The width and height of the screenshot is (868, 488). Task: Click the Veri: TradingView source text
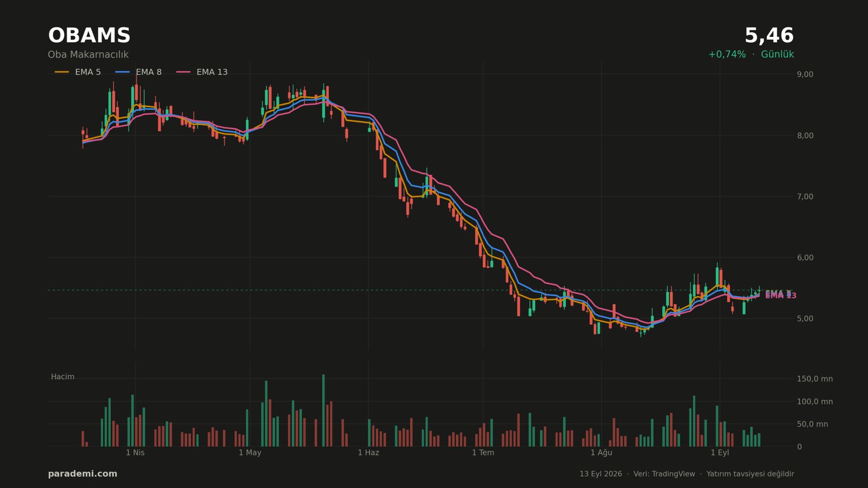(x=664, y=474)
